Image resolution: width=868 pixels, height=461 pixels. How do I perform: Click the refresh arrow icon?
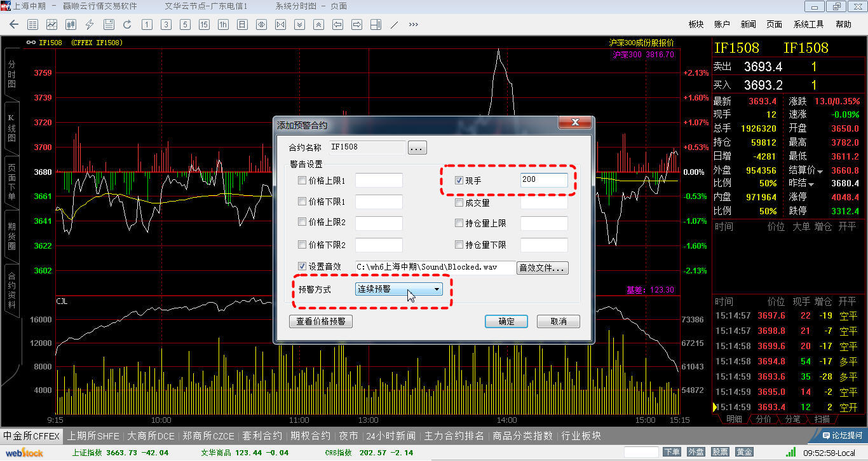(127, 25)
